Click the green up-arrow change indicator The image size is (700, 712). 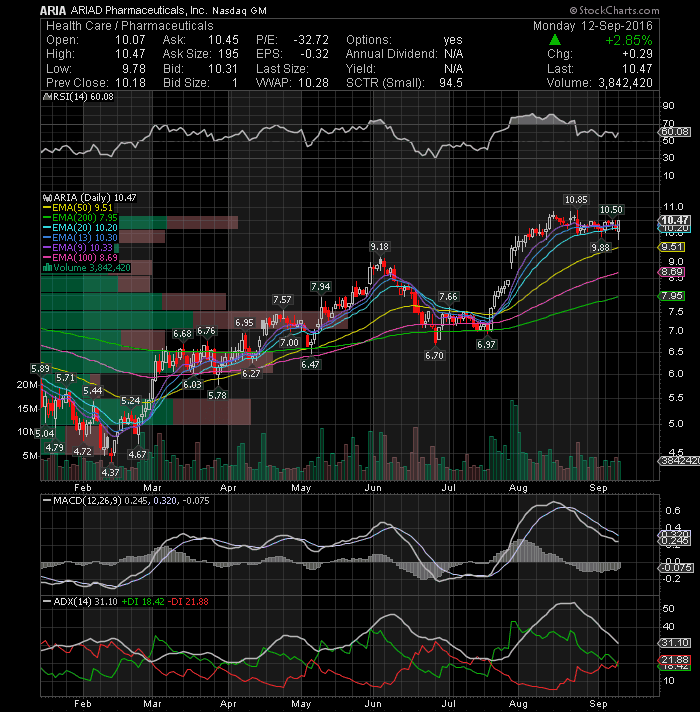point(555,40)
